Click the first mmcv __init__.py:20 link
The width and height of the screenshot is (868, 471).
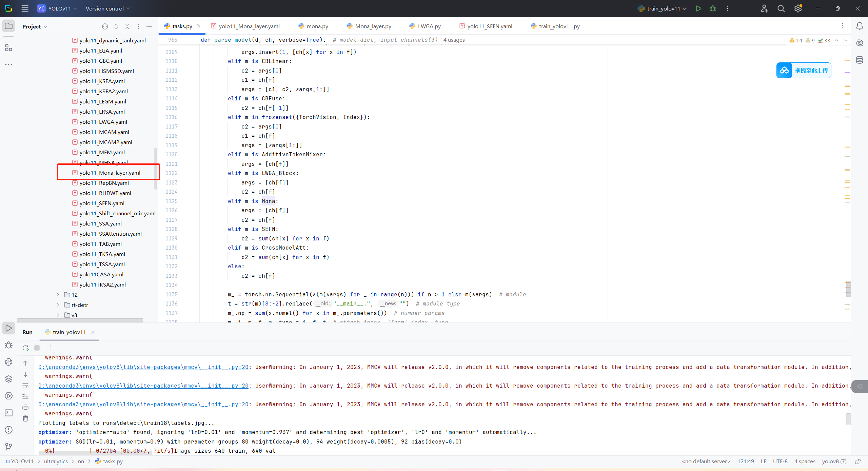(143, 367)
